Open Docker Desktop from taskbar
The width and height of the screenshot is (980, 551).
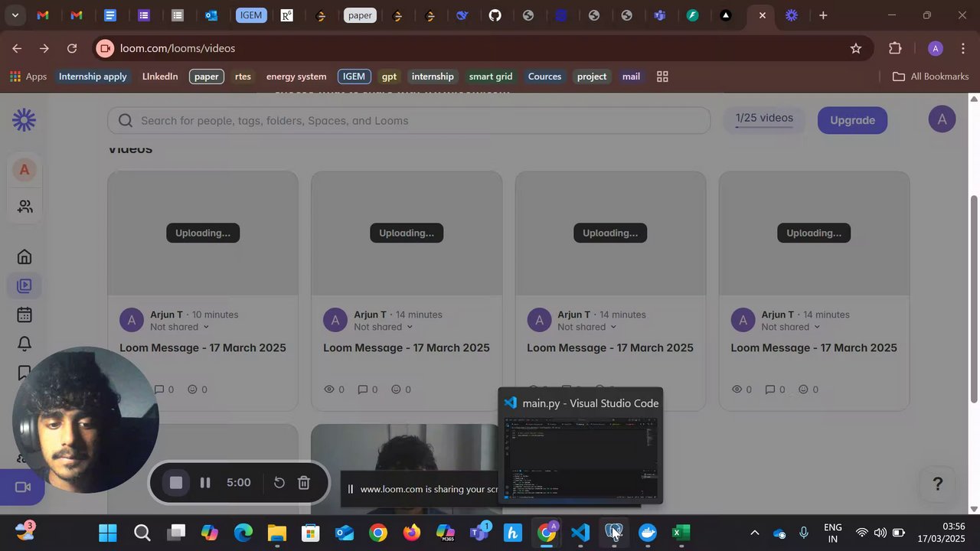pos(648,533)
